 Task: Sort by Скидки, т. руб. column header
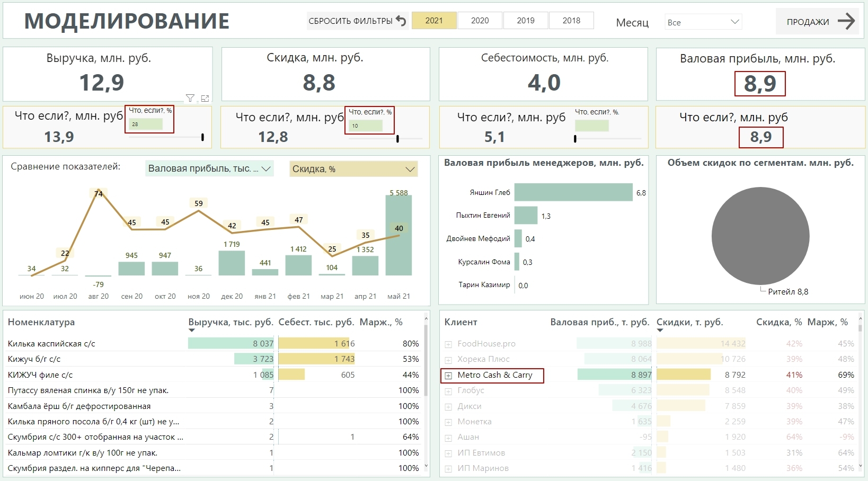tap(690, 322)
